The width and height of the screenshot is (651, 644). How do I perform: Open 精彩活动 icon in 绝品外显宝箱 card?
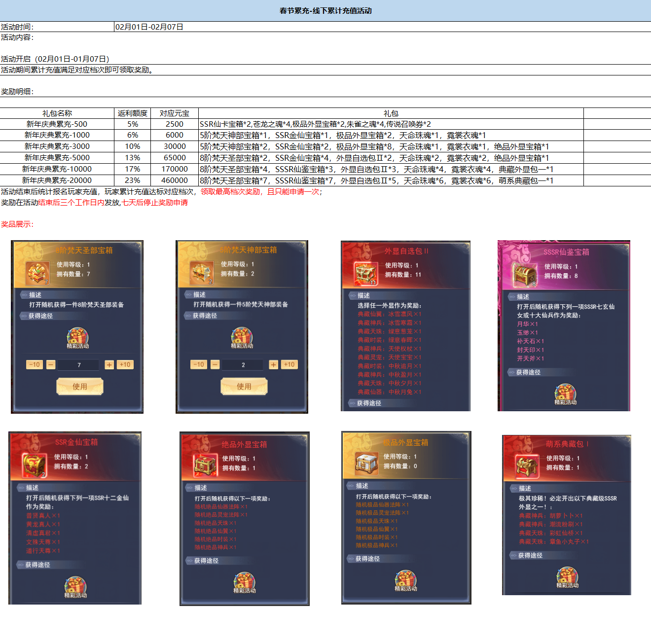245,583
